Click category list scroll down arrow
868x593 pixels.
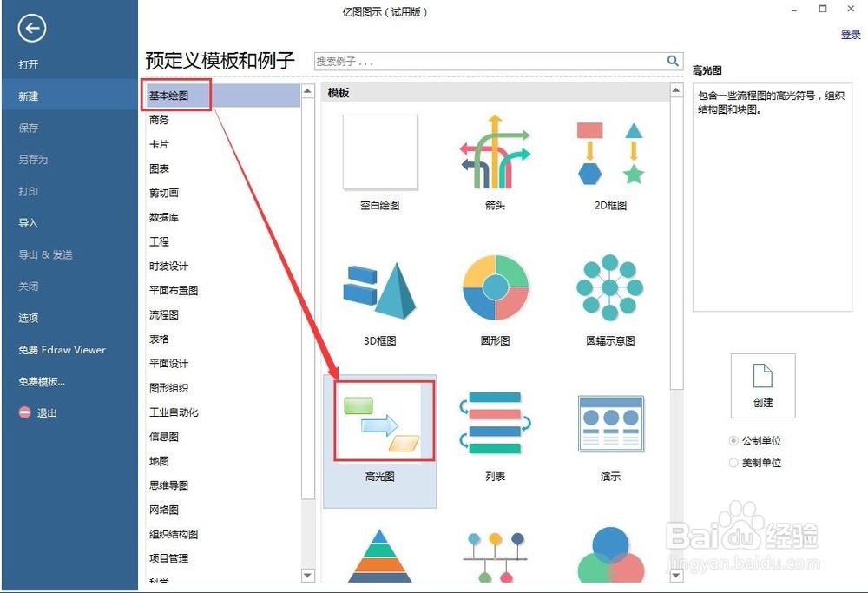tap(308, 576)
